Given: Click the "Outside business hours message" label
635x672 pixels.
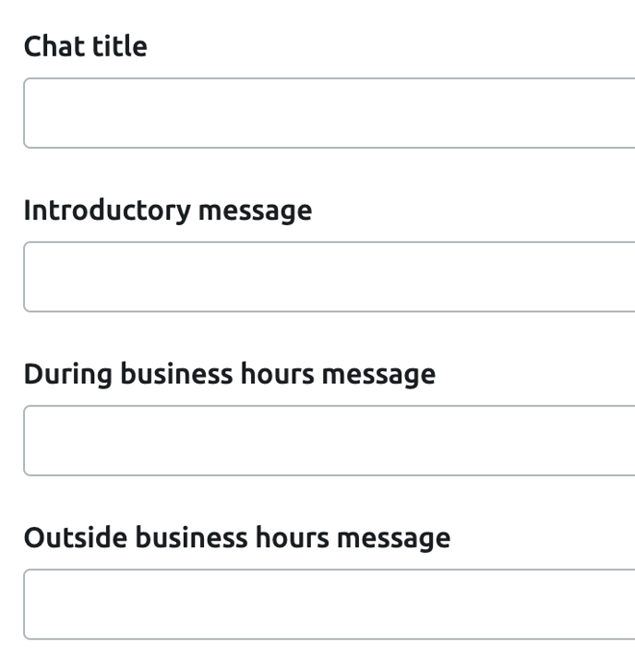Looking at the screenshot, I should [x=236, y=537].
